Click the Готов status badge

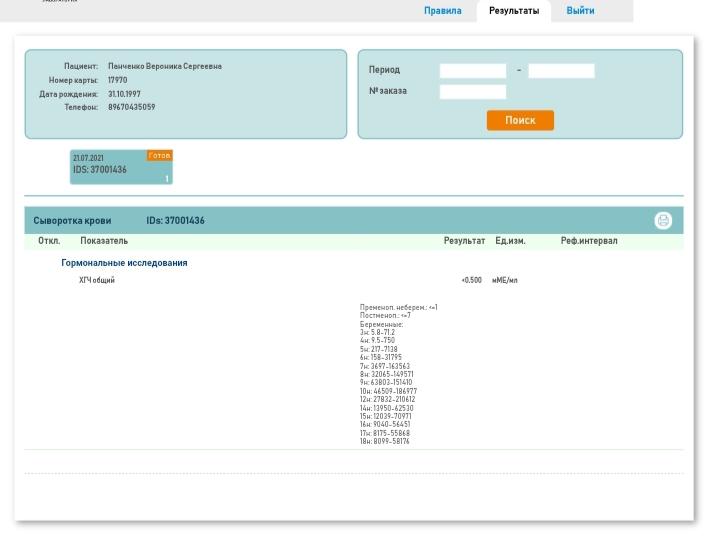(x=160, y=156)
